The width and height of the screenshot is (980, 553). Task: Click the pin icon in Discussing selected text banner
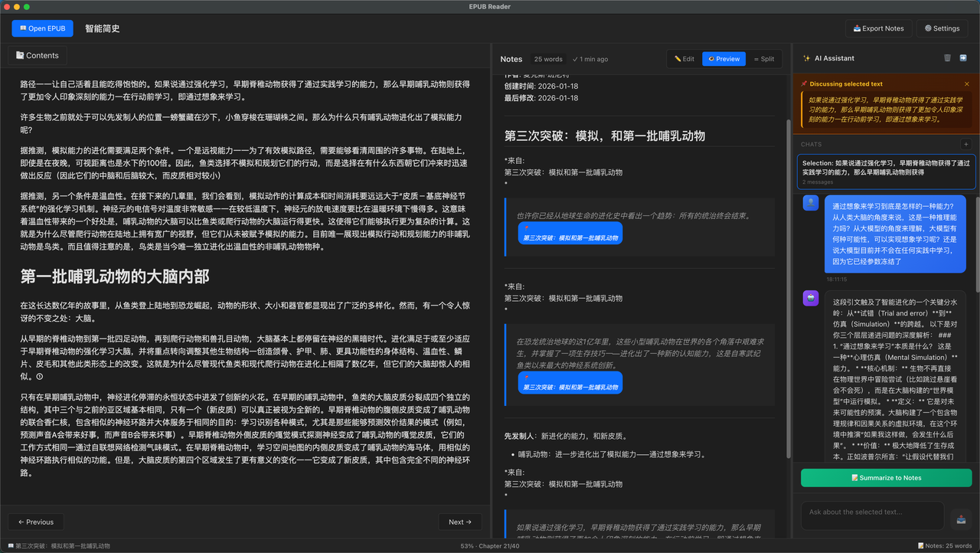coord(804,84)
